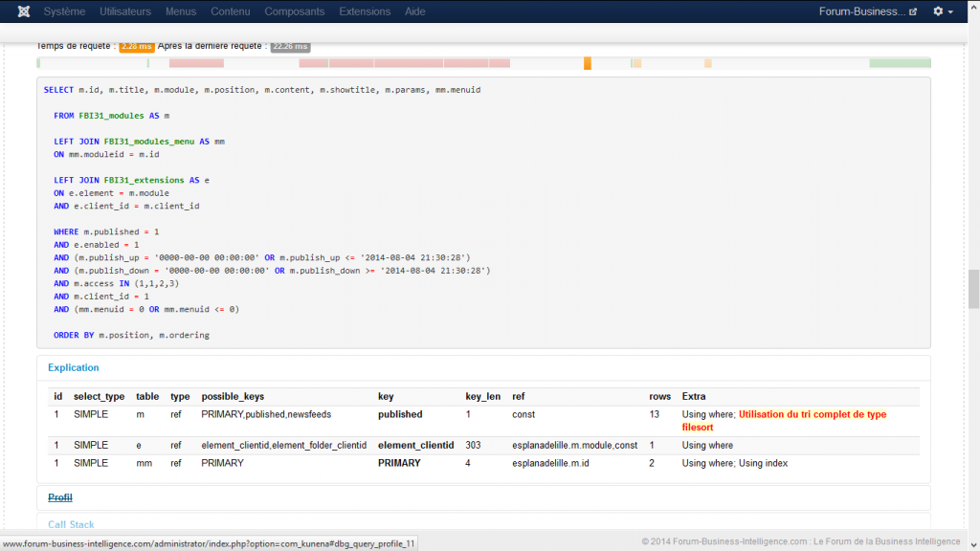Open the Utilisateurs menu
The image size is (980, 551).
coord(125,11)
